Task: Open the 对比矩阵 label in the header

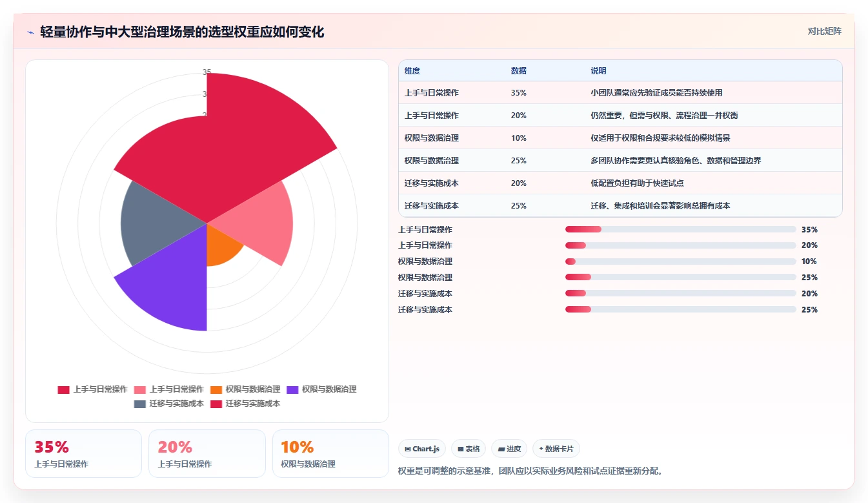Action: click(x=825, y=31)
